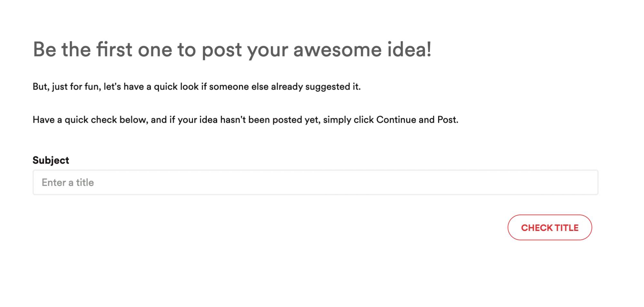Click the placeholder text Enter a title
The image size is (644, 307).
(68, 182)
